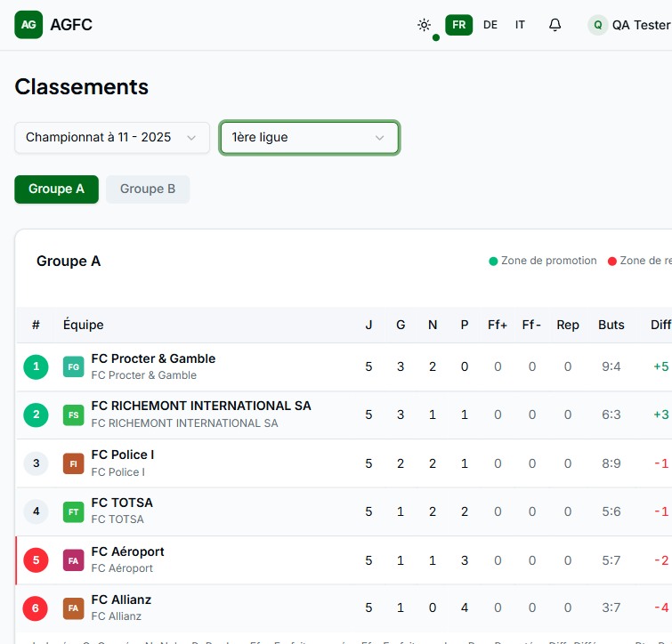Click the red relegation zone legend dot

[612, 262]
